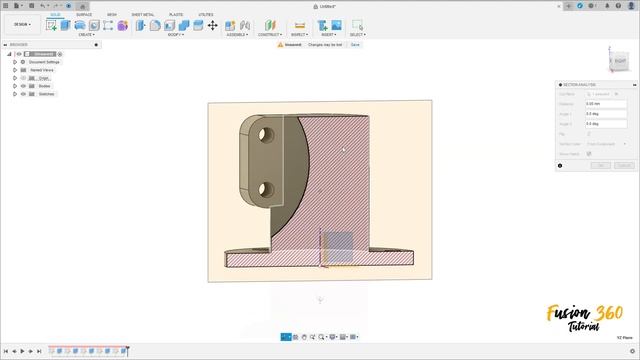The width and height of the screenshot is (640, 360).
Task: Select the Shell tool icon
Action: coord(169,25)
